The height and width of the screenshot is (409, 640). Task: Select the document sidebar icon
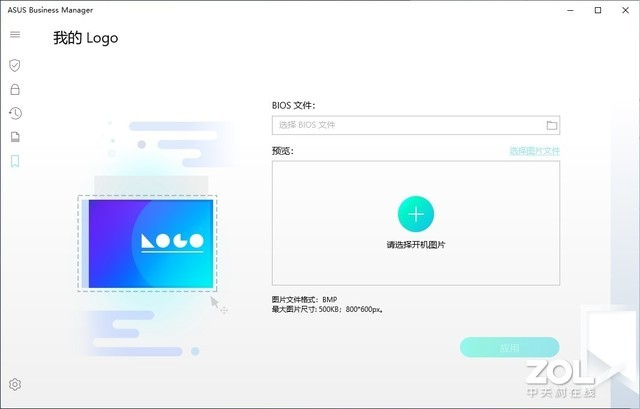[x=15, y=137]
